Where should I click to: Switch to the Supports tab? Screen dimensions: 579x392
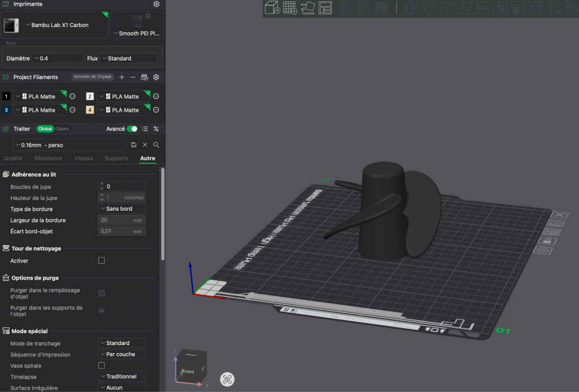116,159
